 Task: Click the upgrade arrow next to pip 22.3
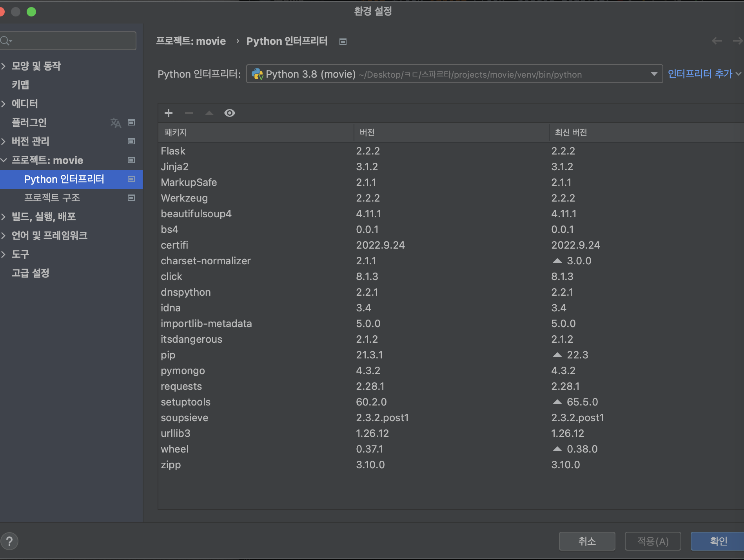[557, 355]
